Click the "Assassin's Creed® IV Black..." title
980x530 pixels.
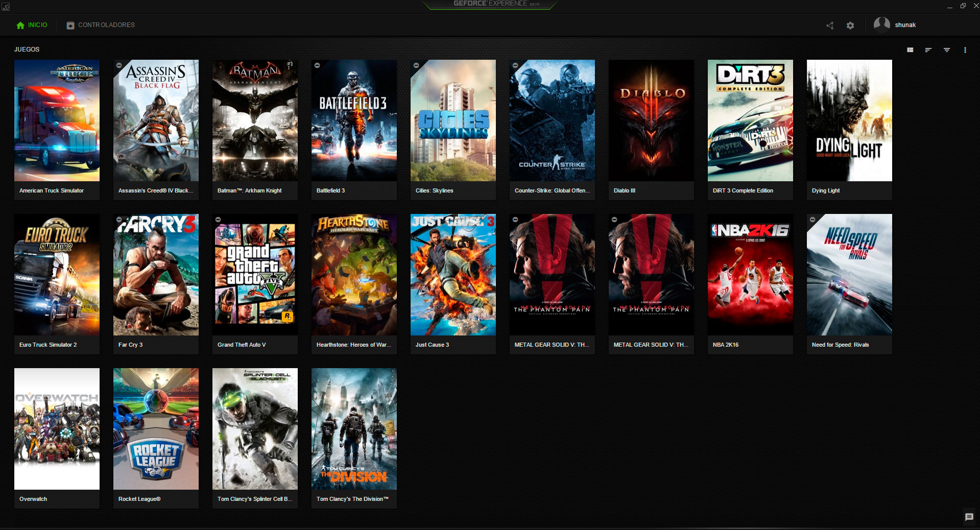tap(155, 190)
